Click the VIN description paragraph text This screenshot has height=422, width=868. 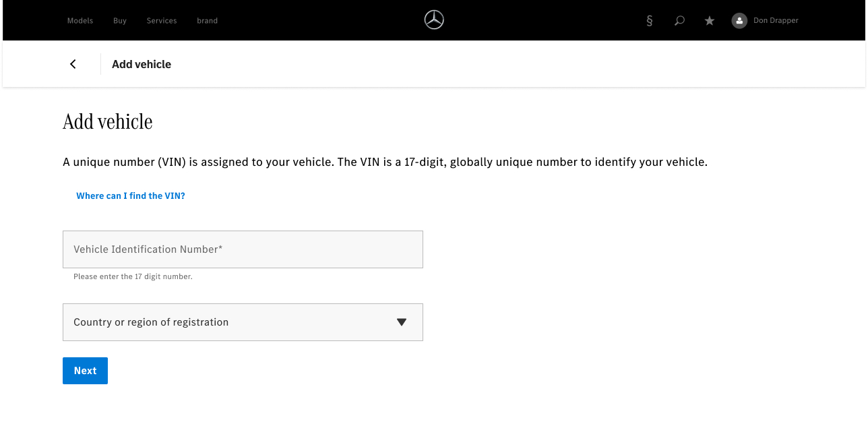click(x=385, y=162)
